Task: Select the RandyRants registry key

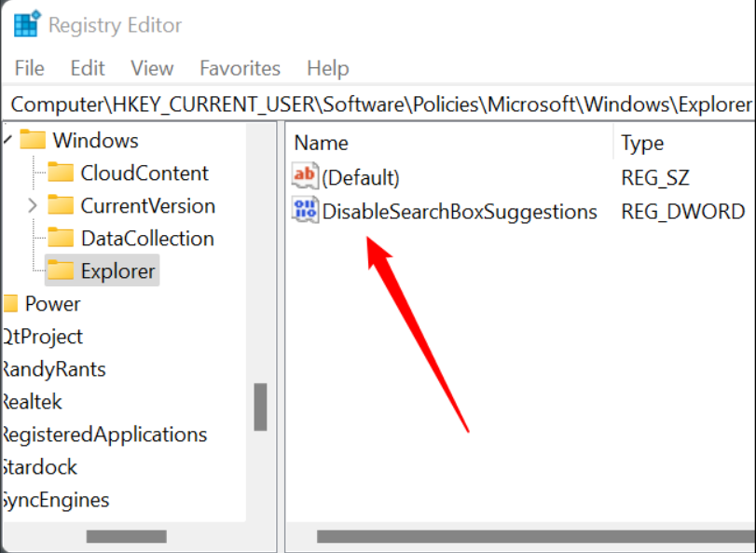Action: point(54,368)
